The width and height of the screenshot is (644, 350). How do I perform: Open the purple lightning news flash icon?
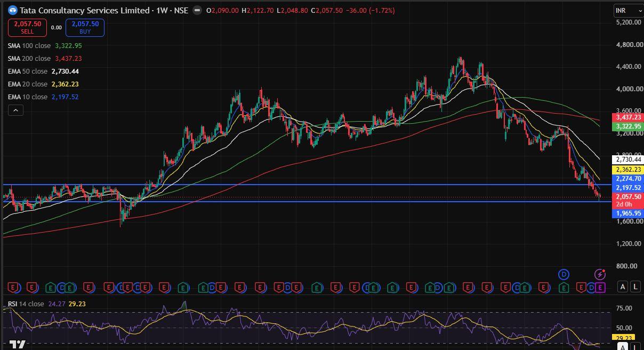[x=600, y=275]
